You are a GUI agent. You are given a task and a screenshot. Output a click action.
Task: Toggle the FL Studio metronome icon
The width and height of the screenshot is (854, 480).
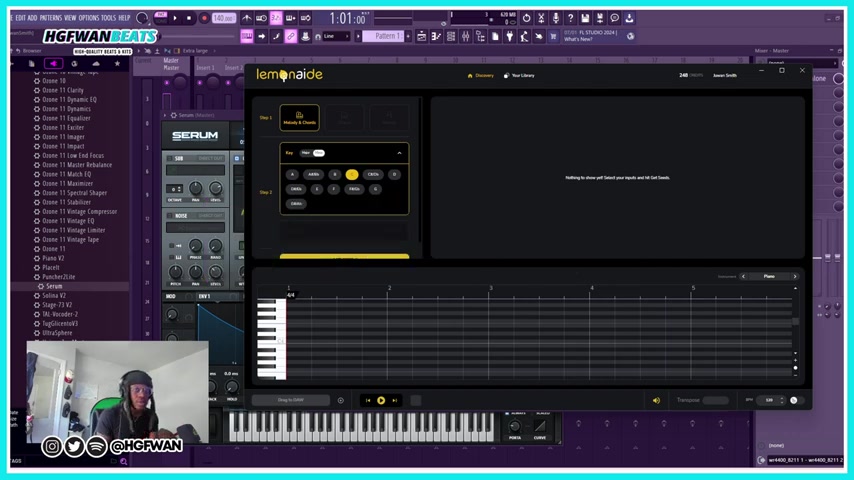pyautogui.click(x=247, y=18)
